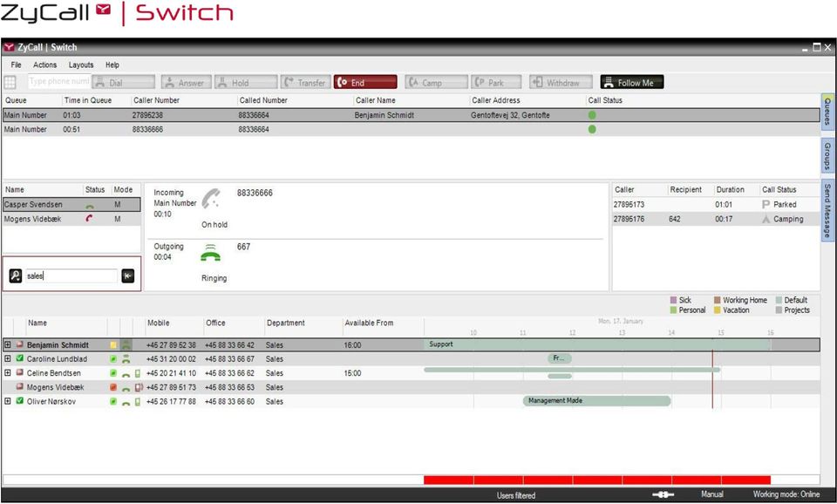Click the Manual mode status bar entry
This screenshot has height=504, width=837.
point(712,494)
